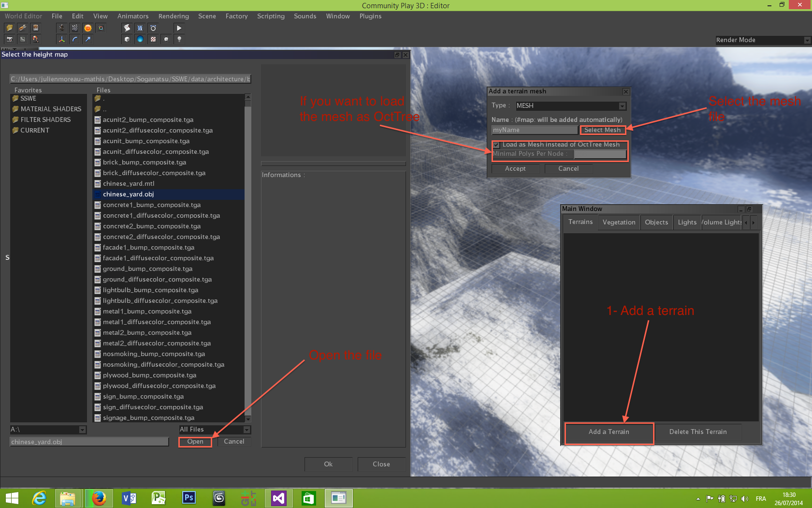Click the blue sphere toolbar icon

click(x=140, y=39)
